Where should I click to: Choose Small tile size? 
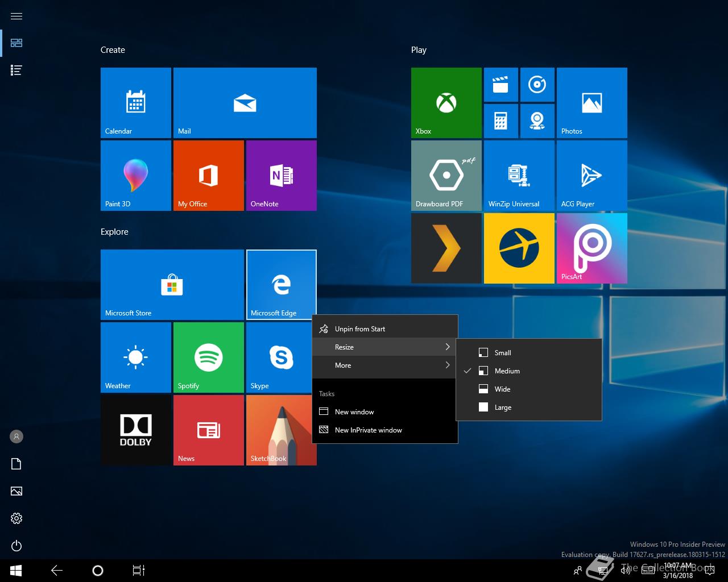(529, 353)
